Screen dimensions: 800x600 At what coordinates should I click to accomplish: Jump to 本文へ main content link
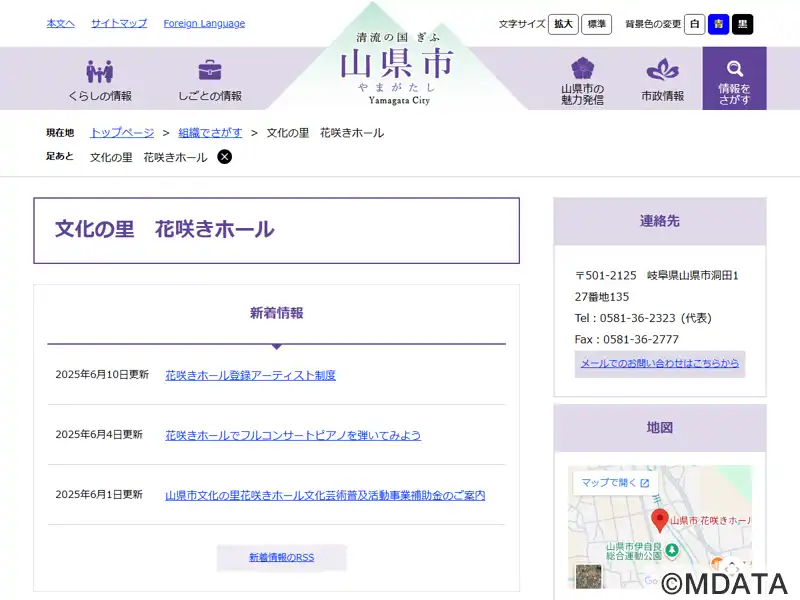[60, 23]
